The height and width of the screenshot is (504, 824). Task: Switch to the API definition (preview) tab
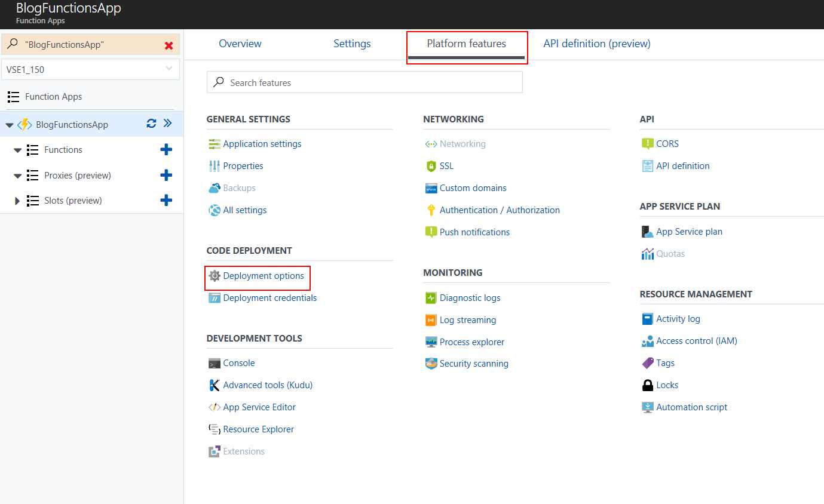coord(596,44)
